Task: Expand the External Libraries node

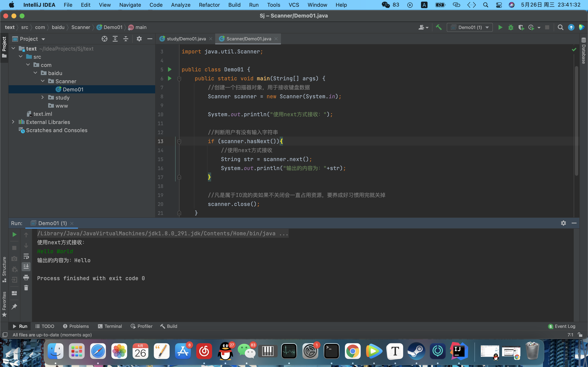Action: (13, 122)
